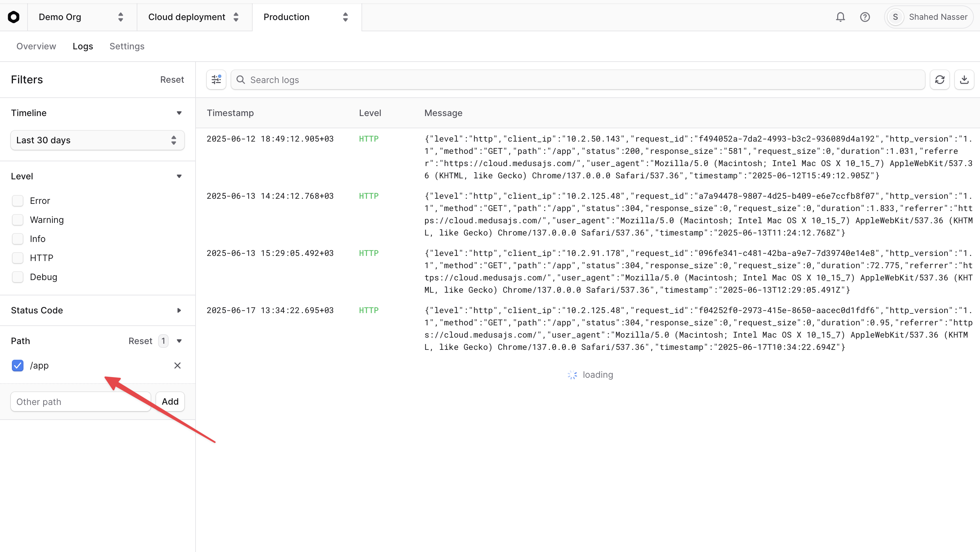The height and width of the screenshot is (552, 980).
Task: Reset all filters
Action: coord(172,80)
